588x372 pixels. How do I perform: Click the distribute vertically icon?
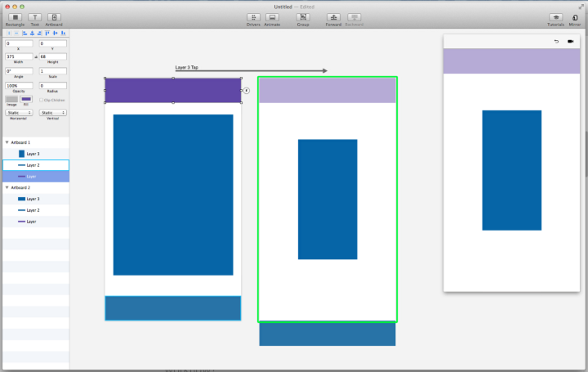pyautogui.click(x=16, y=33)
